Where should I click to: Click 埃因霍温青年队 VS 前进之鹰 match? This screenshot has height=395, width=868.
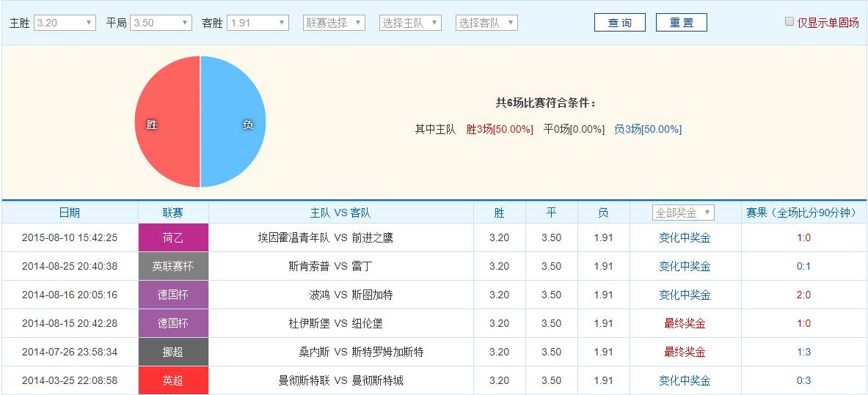pos(326,238)
